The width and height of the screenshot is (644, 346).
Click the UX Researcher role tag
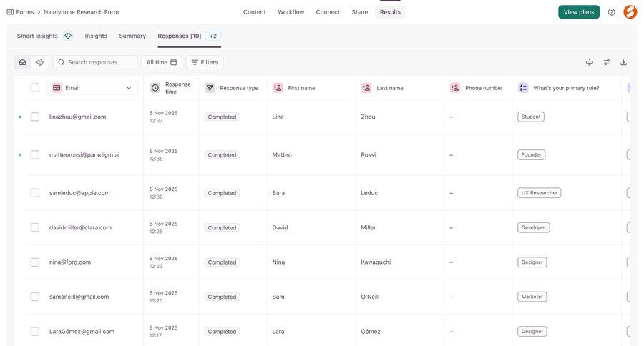[540, 193]
